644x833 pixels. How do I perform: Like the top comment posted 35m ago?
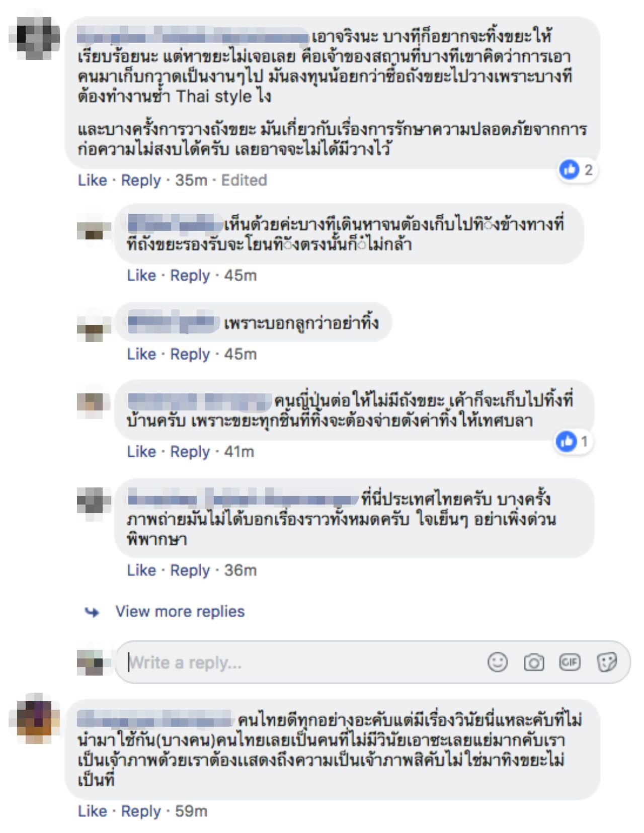93,180
